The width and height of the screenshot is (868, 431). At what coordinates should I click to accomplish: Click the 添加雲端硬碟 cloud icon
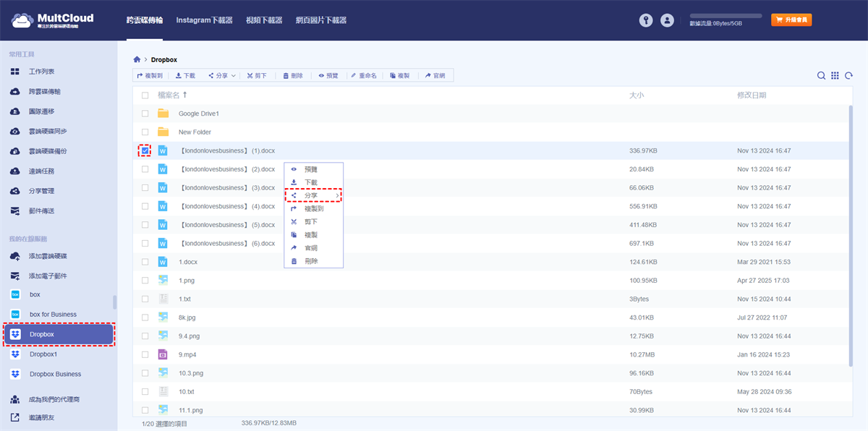[x=15, y=256]
